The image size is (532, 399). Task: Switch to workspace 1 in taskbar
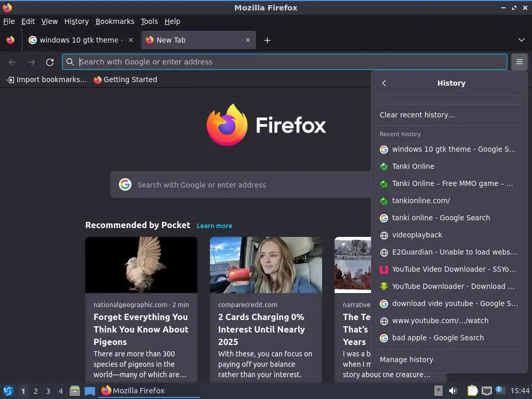tap(23, 391)
